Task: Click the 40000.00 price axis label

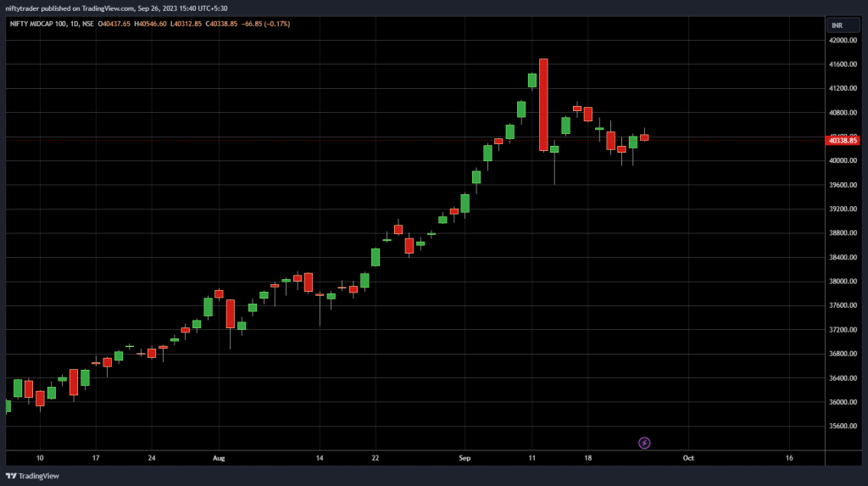Action: pos(843,160)
